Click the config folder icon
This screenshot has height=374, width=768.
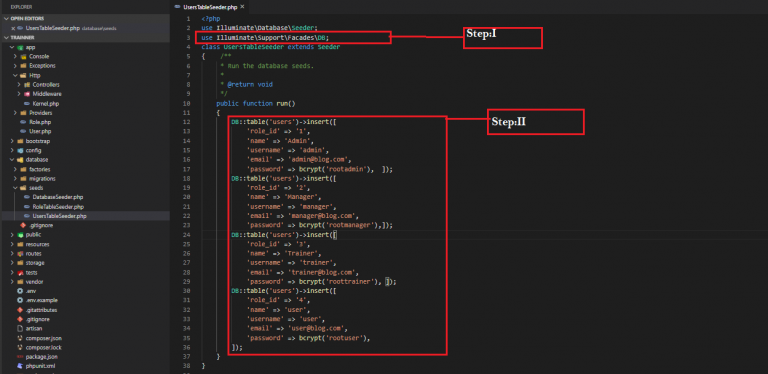[x=20, y=151]
